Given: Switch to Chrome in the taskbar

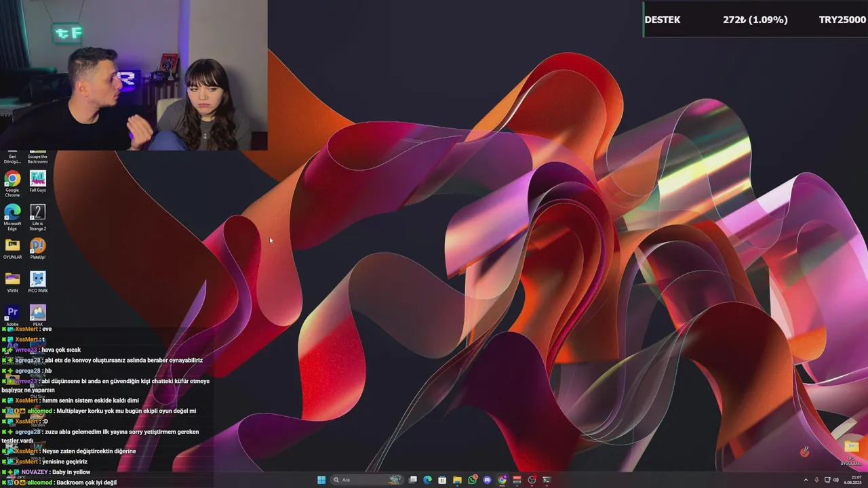Looking at the screenshot, I should (502, 480).
